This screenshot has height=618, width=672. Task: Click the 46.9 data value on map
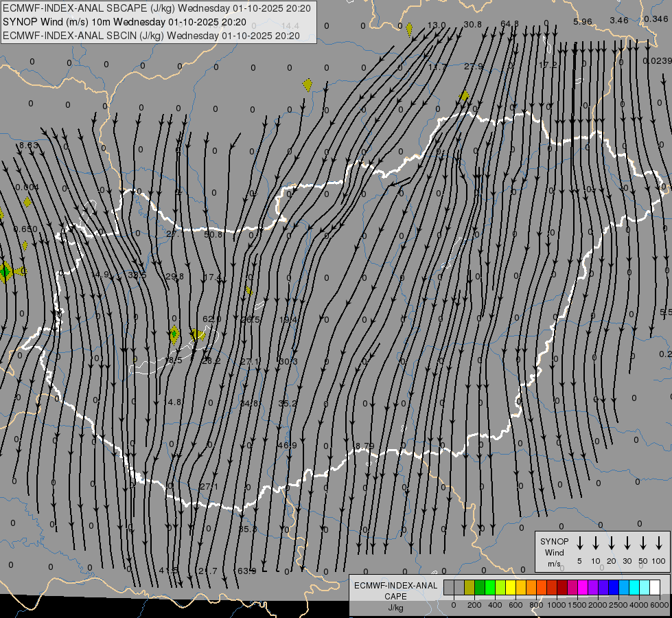(x=287, y=446)
